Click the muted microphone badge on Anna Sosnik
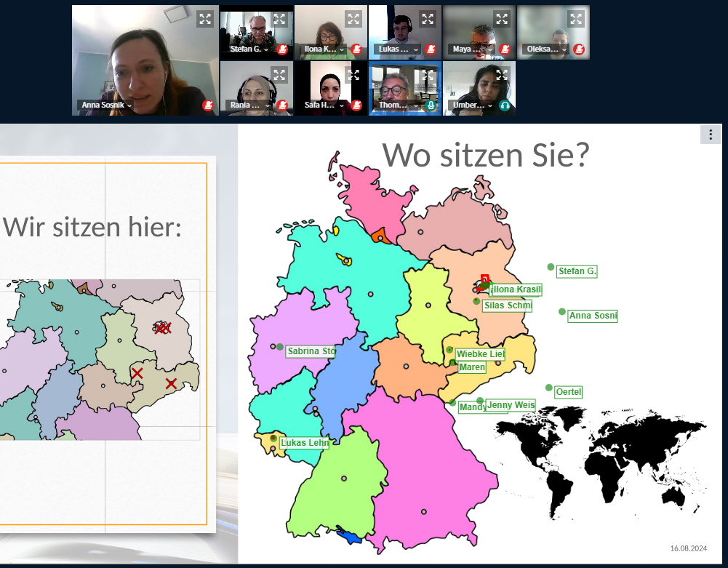Screen dimensions: 728x568 (208, 105)
